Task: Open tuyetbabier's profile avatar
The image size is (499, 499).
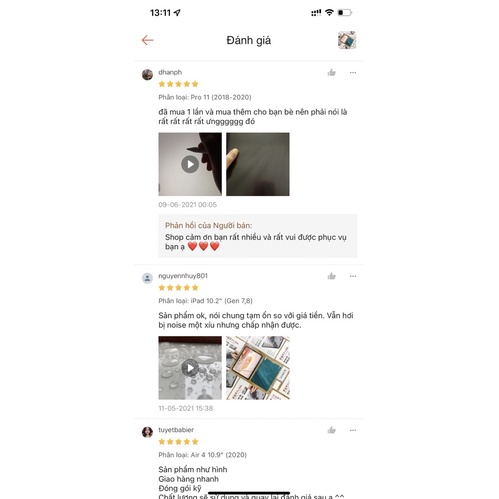Action: (x=147, y=432)
